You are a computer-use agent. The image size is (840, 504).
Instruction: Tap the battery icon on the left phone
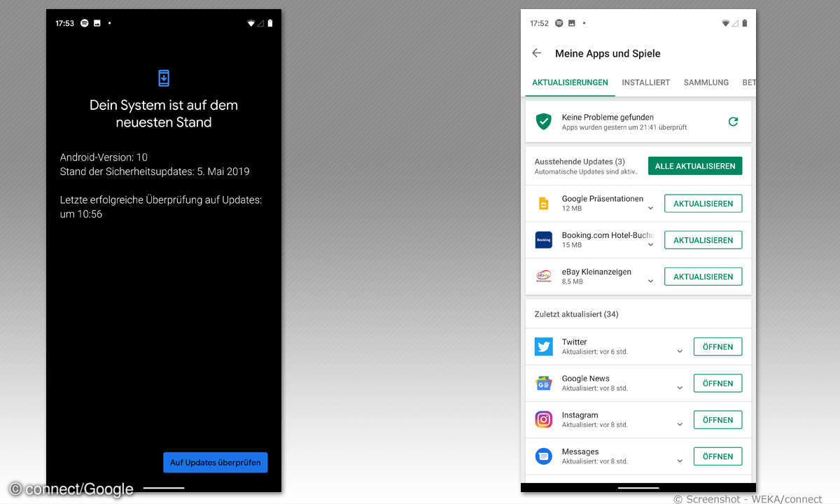tap(270, 23)
